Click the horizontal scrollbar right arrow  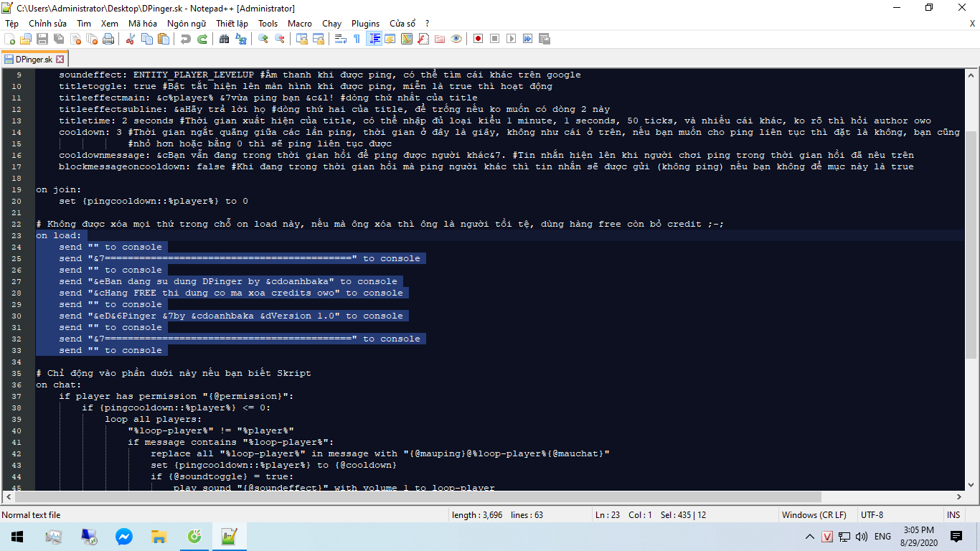click(x=959, y=496)
